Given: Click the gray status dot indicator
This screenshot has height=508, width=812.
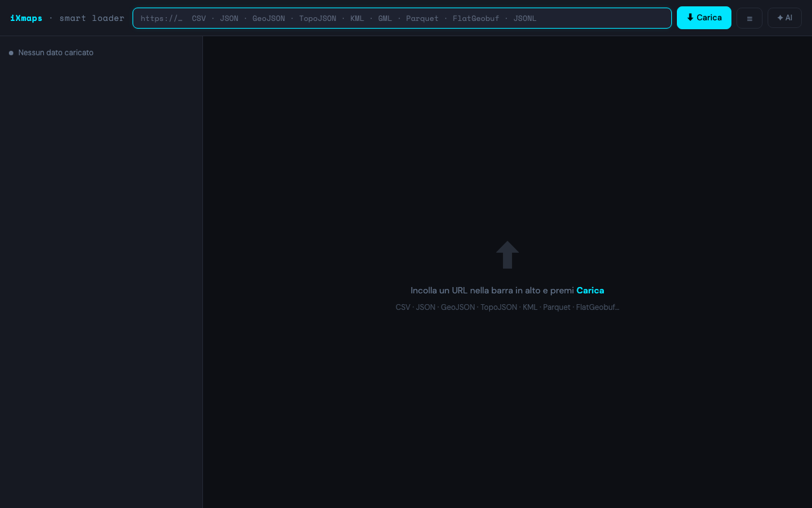Looking at the screenshot, I should 11,53.
